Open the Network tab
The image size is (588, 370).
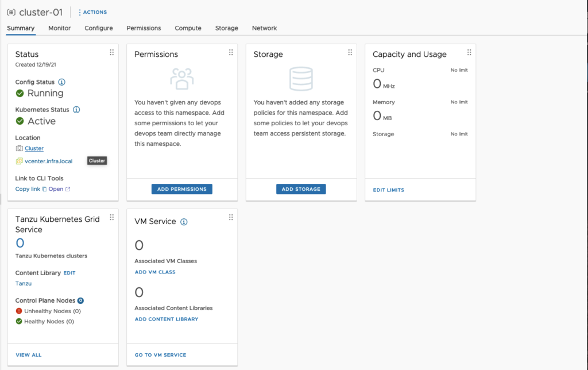[x=264, y=28]
